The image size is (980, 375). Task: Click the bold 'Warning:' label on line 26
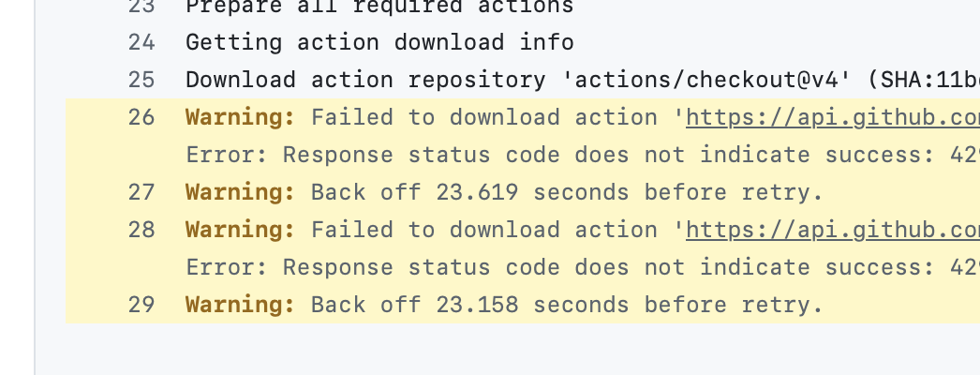[x=241, y=117]
